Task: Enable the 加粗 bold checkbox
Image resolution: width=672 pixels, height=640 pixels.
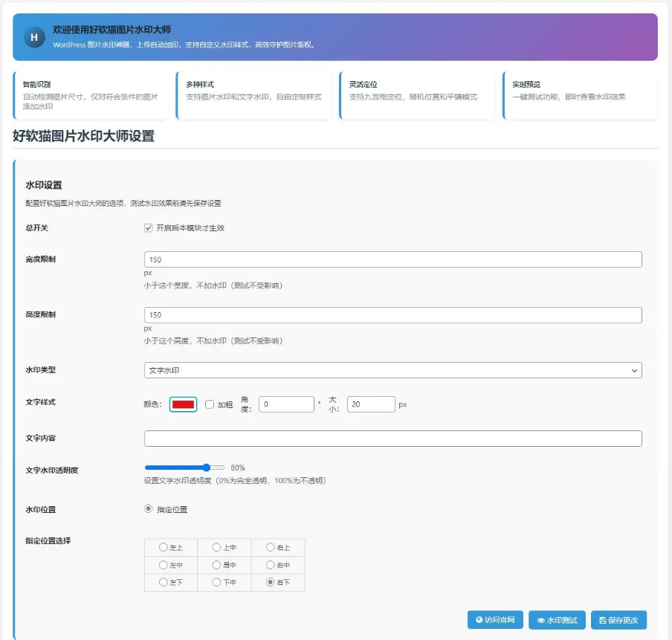Action: coord(209,404)
